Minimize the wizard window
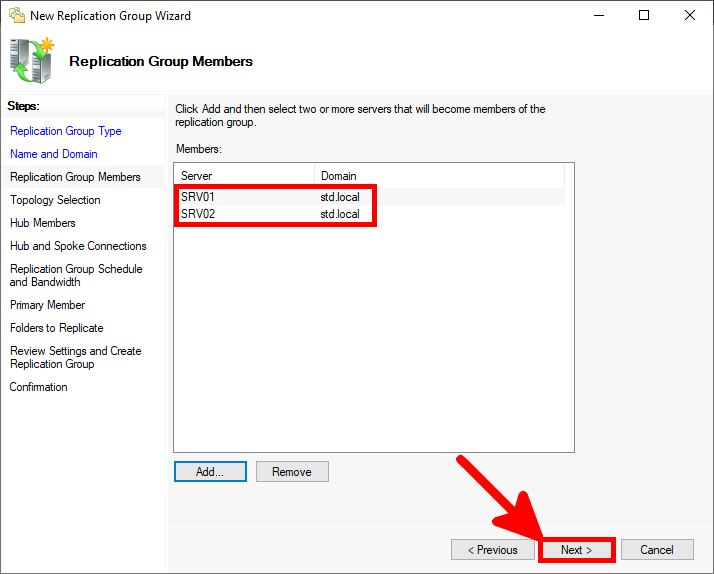 coord(599,15)
